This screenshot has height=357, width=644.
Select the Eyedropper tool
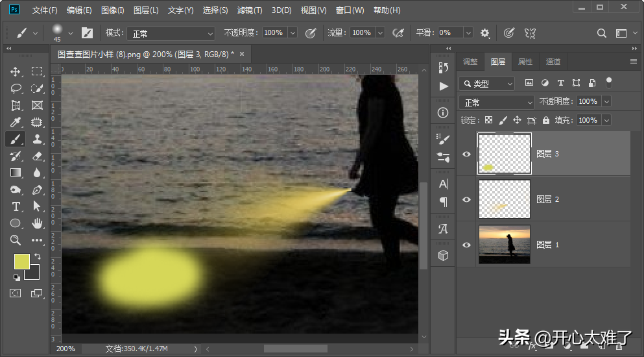coord(16,122)
